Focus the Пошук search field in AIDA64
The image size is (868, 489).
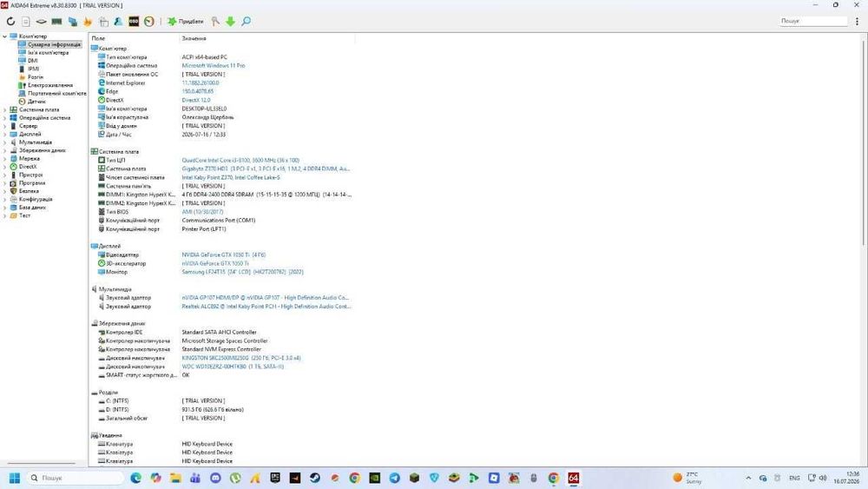coord(812,21)
